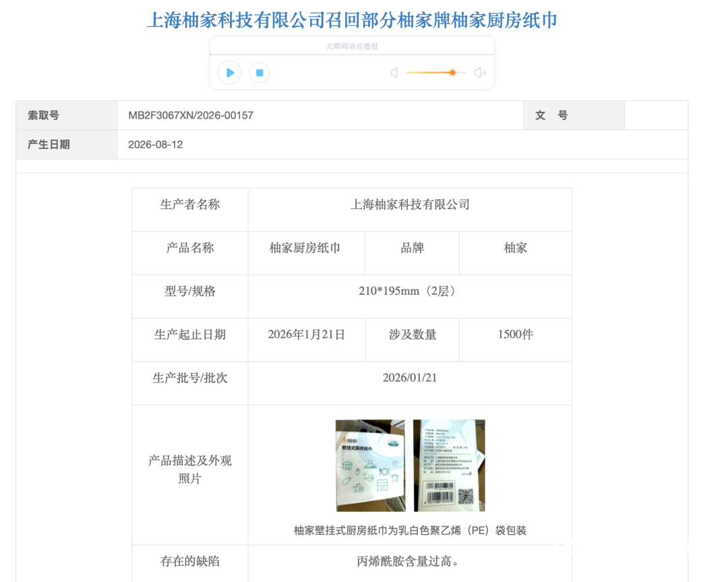Select production date 2026年1月21日
Viewport: 728px width, 582px height.
point(307,334)
